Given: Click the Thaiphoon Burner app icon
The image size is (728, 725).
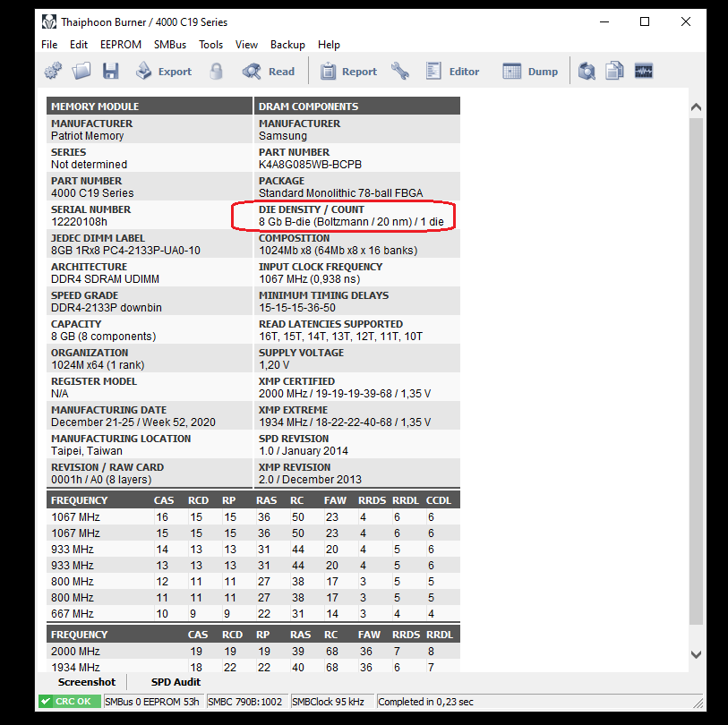Looking at the screenshot, I should pos(48,21).
